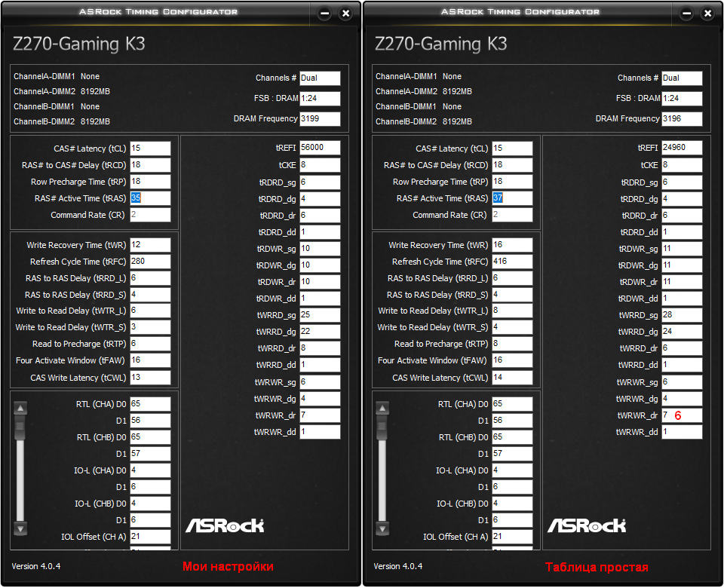Click ChannelB-DIMM2 8192MB text in right window
Screen dimensions: 724x588
coord(424,121)
